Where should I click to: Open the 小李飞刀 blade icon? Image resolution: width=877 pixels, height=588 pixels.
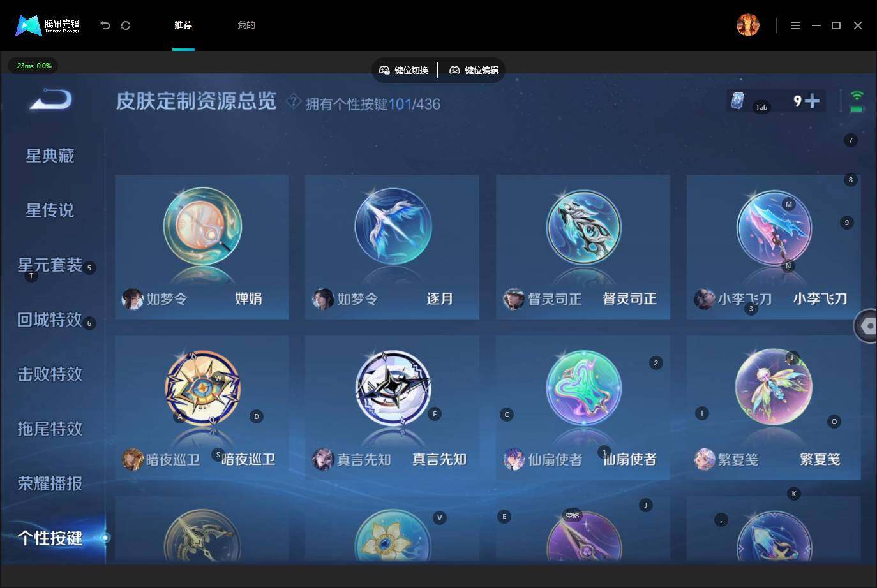(774, 227)
